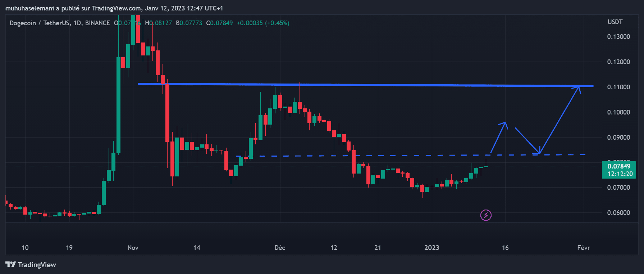The width and height of the screenshot is (644, 274).
Task: Click the 0.12000 price axis label
Action: pos(618,62)
